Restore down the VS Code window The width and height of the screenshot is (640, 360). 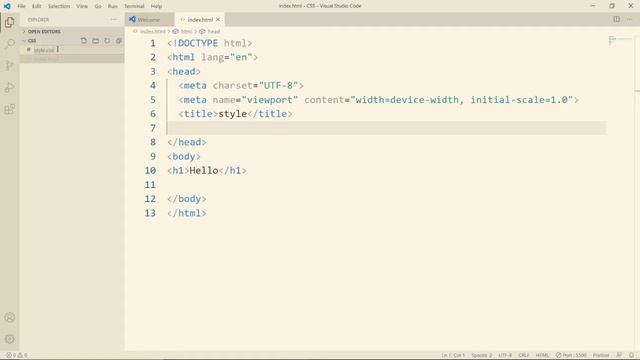tap(612, 6)
